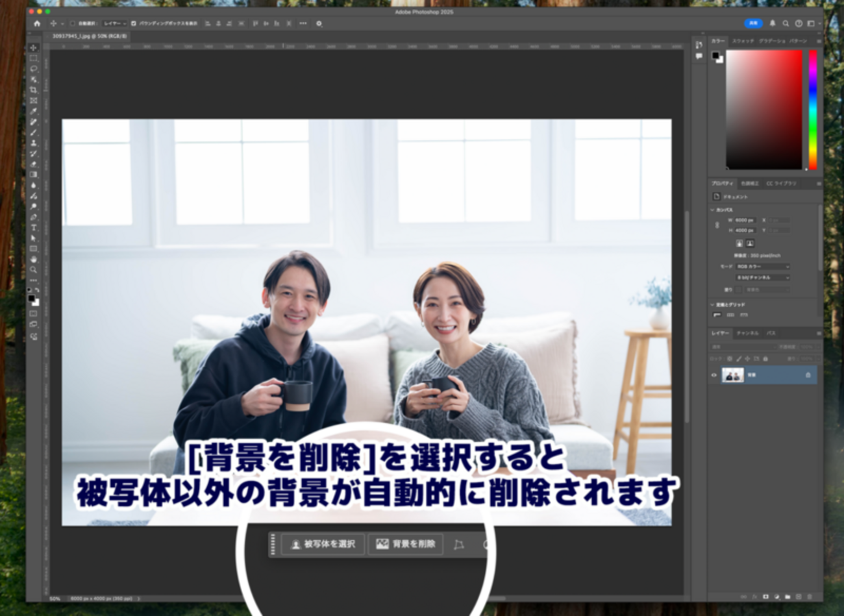Screen dimensions: 844x616
Task: Select the Brush tool
Action: pyautogui.click(x=34, y=132)
